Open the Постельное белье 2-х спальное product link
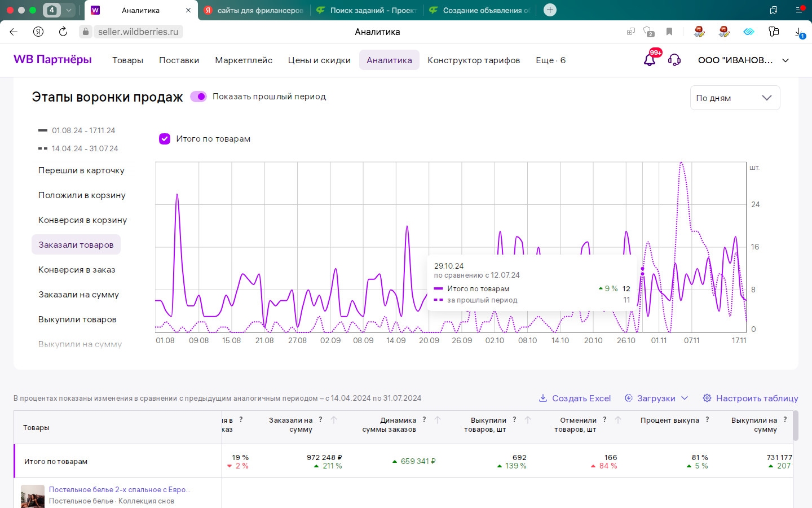The width and height of the screenshot is (812, 508). point(120,489)
